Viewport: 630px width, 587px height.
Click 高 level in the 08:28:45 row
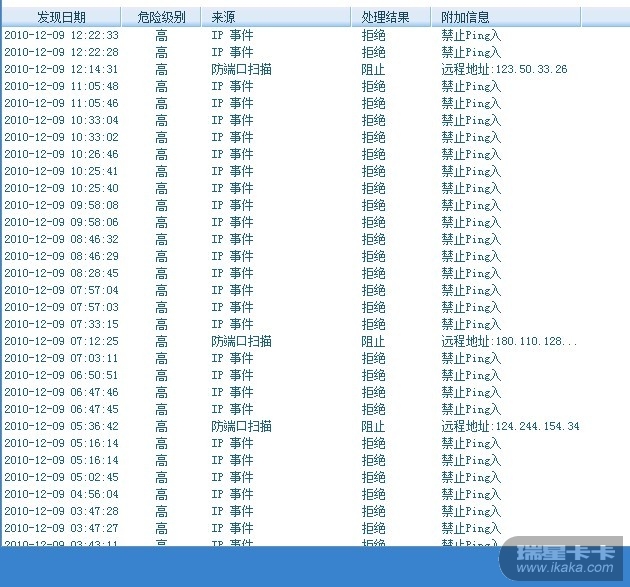click(x=162, y=274)
